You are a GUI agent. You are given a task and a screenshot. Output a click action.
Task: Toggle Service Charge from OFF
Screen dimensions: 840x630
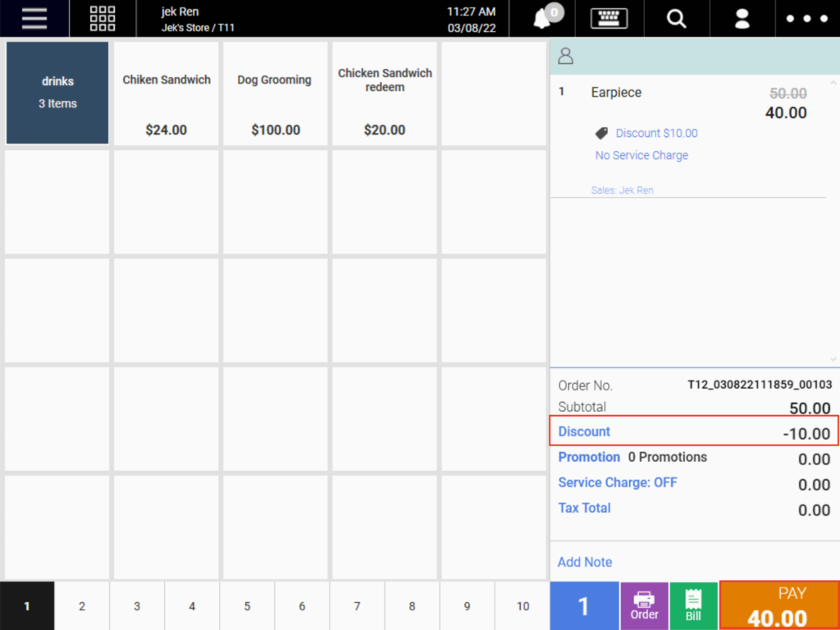pos(617,482)
